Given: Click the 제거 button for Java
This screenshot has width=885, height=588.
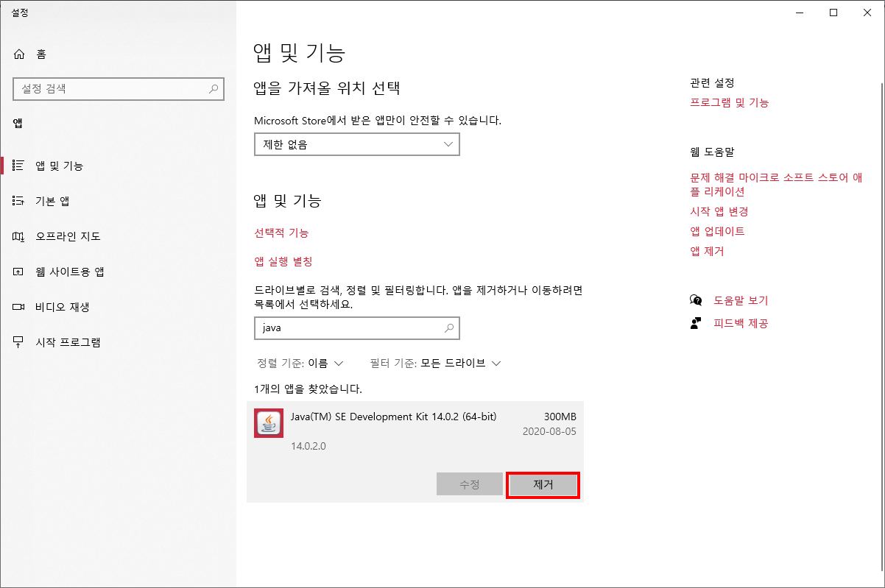Looking at the screenshot, I should click(x=543, y=484).
